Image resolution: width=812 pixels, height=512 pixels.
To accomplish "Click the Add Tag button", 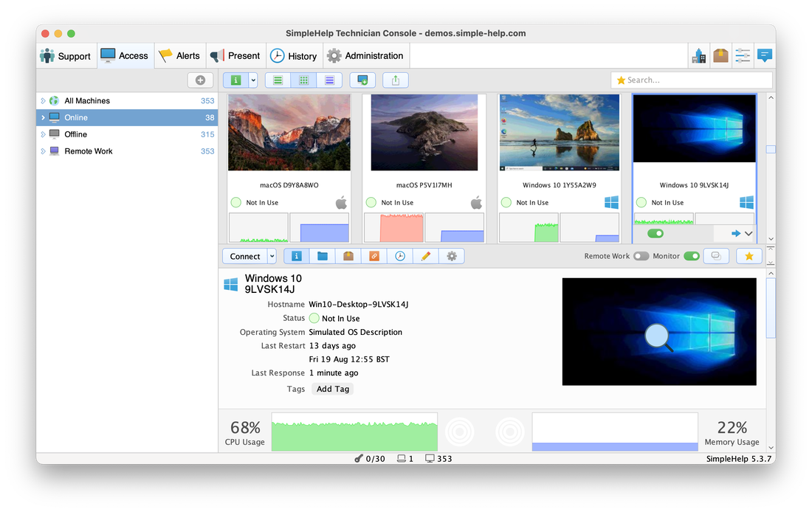I will point(333,389).
